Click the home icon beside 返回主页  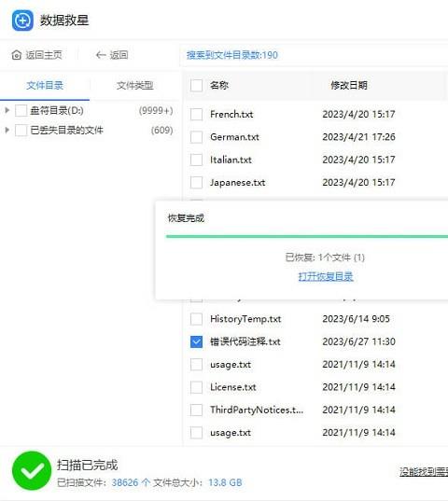coord(16,55)
